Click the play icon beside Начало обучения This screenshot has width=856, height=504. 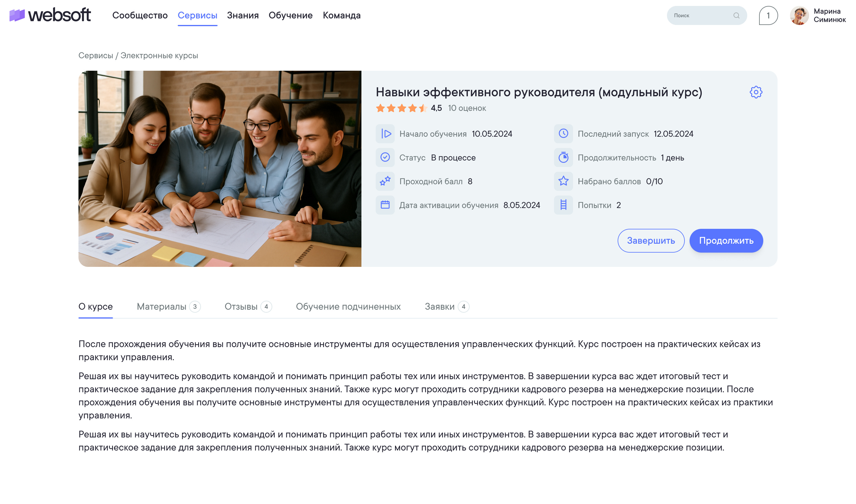(x=385, y=134)
